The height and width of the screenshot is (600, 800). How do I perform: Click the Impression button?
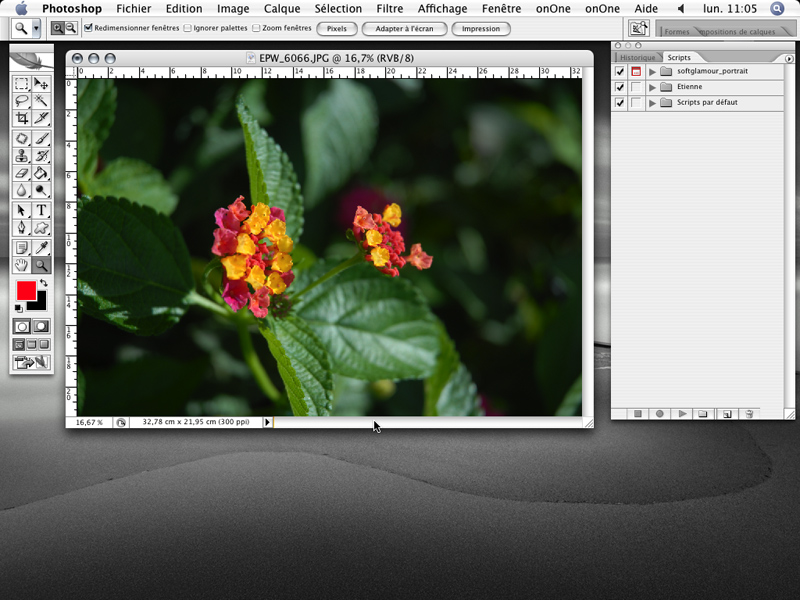481,29
